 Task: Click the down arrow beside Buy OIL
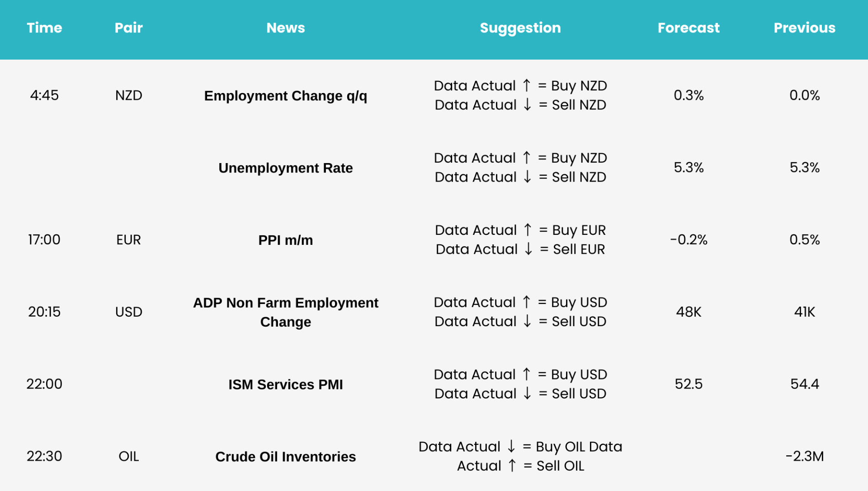click(x=511, y=446)
